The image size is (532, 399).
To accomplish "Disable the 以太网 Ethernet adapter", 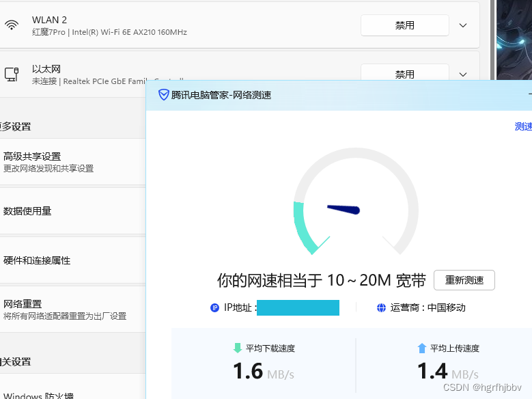I will click(x=405, y=72).
